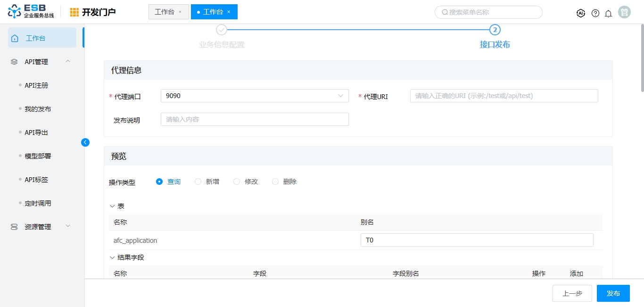Select the 删除 operation type radio

pos(275,182)
